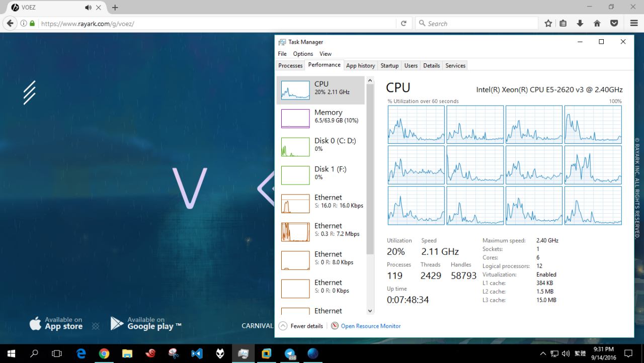The image size is (644, 363).
Task: Mute the VOEZ tab audio
Action: click(89, 8)
